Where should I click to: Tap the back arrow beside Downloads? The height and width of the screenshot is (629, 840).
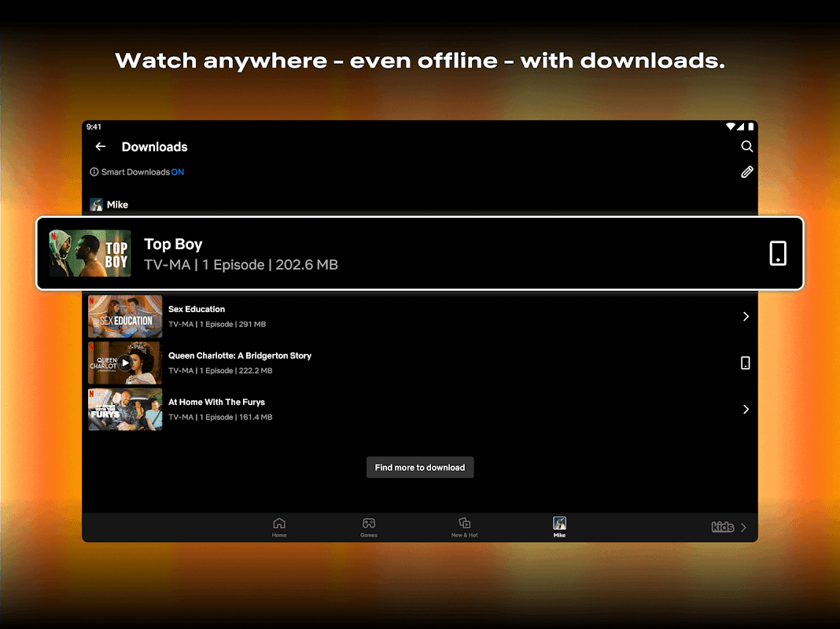[100, 147]
